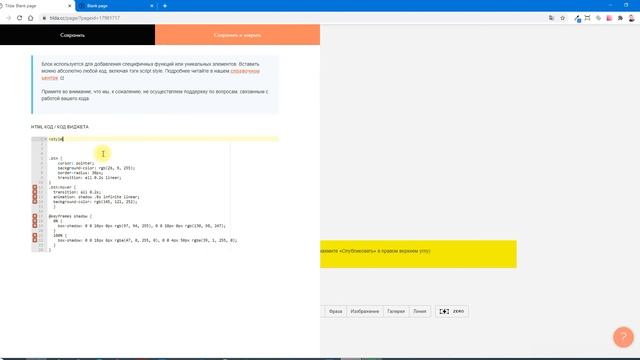Click error marker beside .btn:hover line
640x360 pixels.
pos(35,187)
